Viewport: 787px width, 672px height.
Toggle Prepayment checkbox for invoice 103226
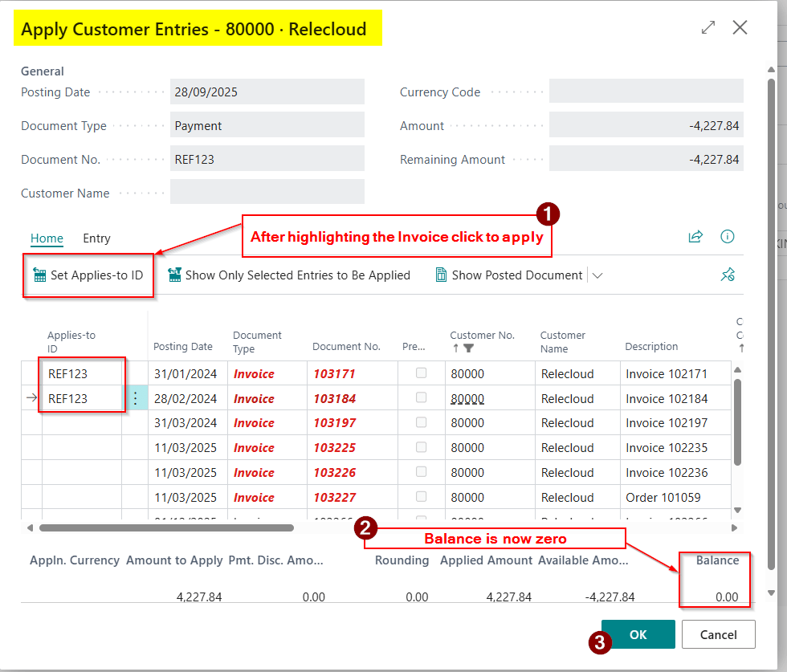tap(421, 472)
